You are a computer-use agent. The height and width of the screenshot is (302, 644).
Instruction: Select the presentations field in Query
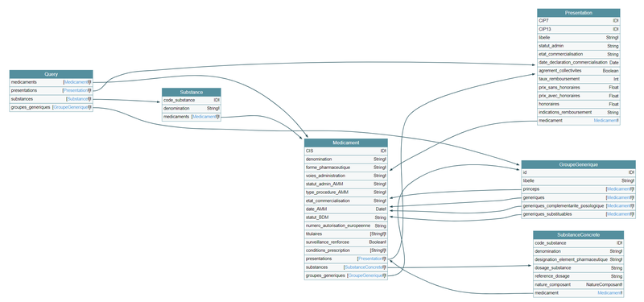pyautogui.click(x=52, y=90)
